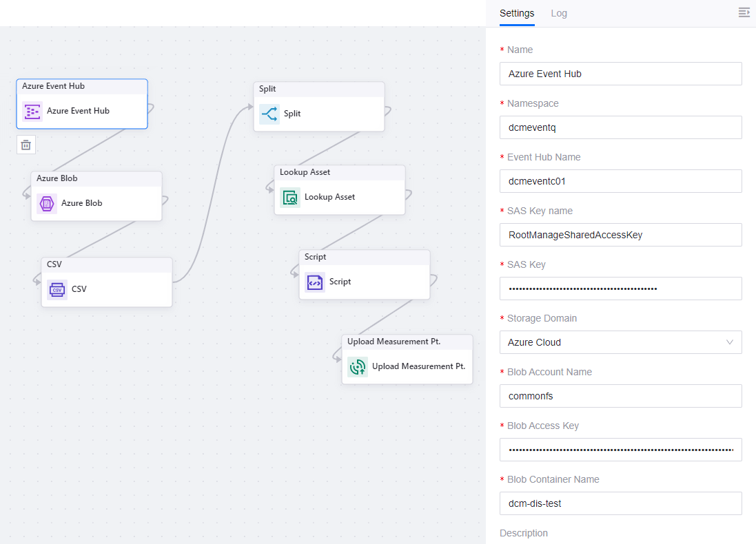This screenshot has height=544, width=756.
Task: Click the Blob Container Name field
Action: pos(620,503)
